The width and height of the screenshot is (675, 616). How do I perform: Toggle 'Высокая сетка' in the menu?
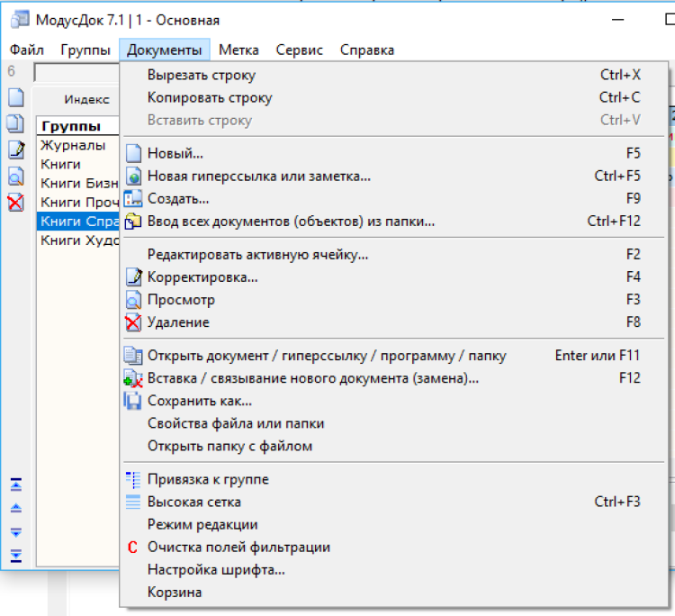click(x=193, y=502)
